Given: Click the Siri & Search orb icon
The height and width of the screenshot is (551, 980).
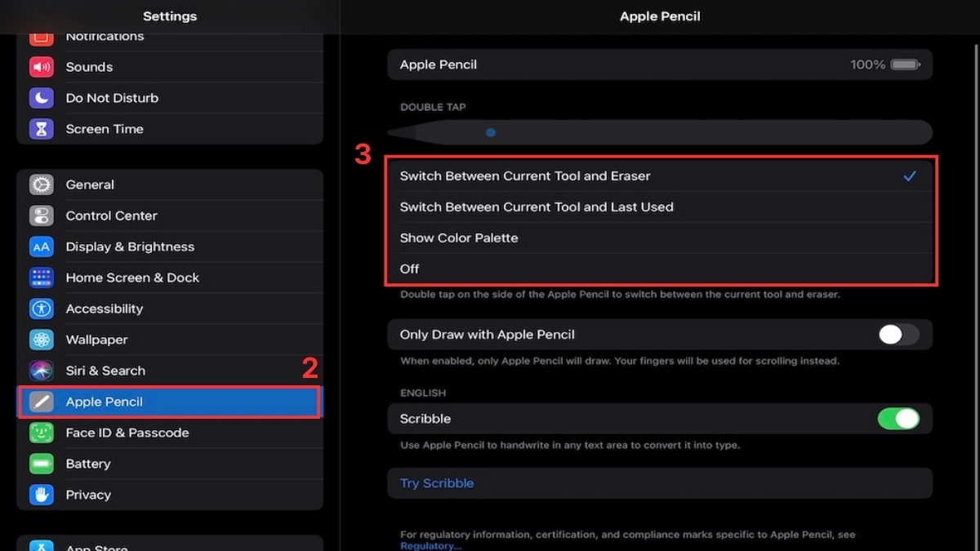Looking at the screenshot, I should pyautogui.click(x=42, y=371).
